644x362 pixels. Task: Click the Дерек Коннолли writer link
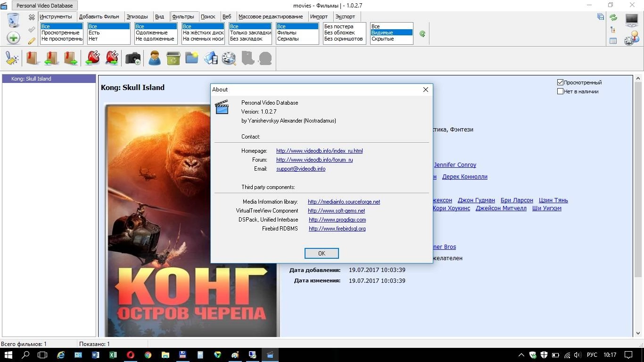click(x=465, y=177)
